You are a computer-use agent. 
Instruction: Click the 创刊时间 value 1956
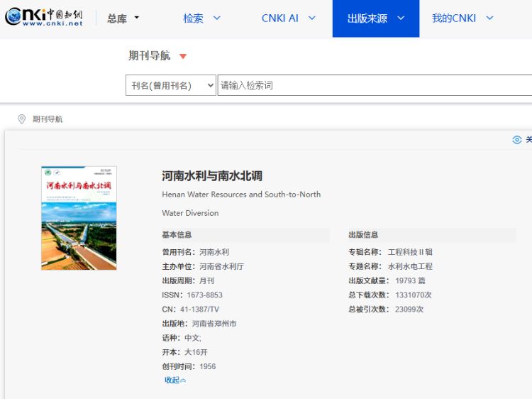(208, 366)
